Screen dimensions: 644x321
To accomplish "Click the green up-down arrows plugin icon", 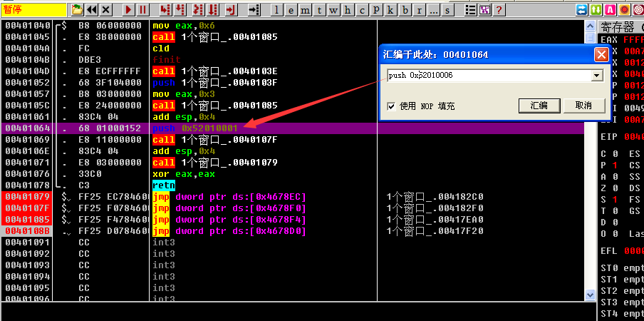I will 596,9.
